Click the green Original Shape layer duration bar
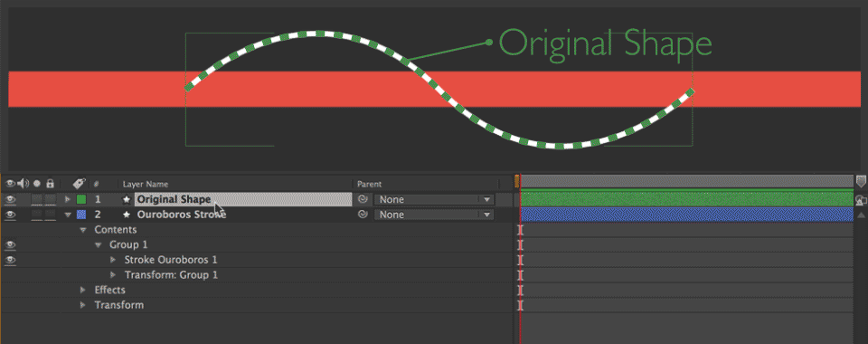This screenshot has height=344, width=868. 686,199
